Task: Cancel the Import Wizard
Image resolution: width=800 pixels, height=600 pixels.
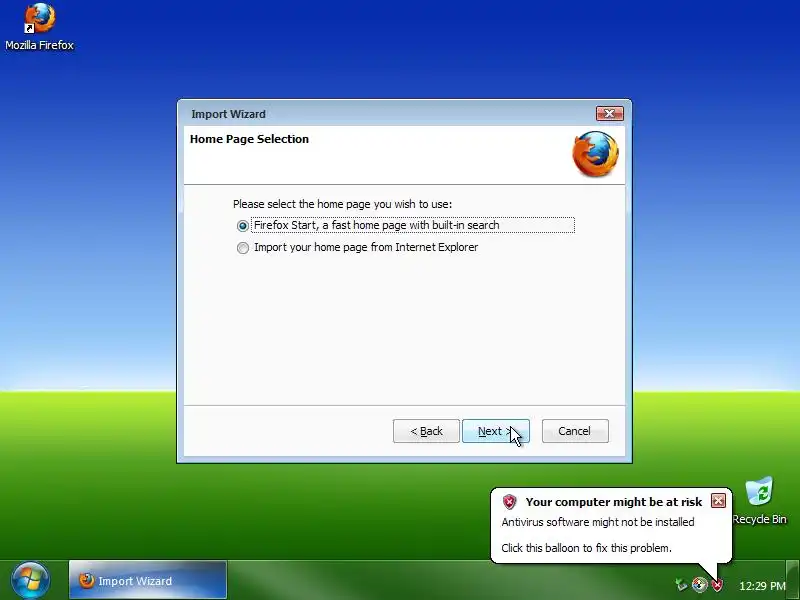Action: click(x=575, y=431)
